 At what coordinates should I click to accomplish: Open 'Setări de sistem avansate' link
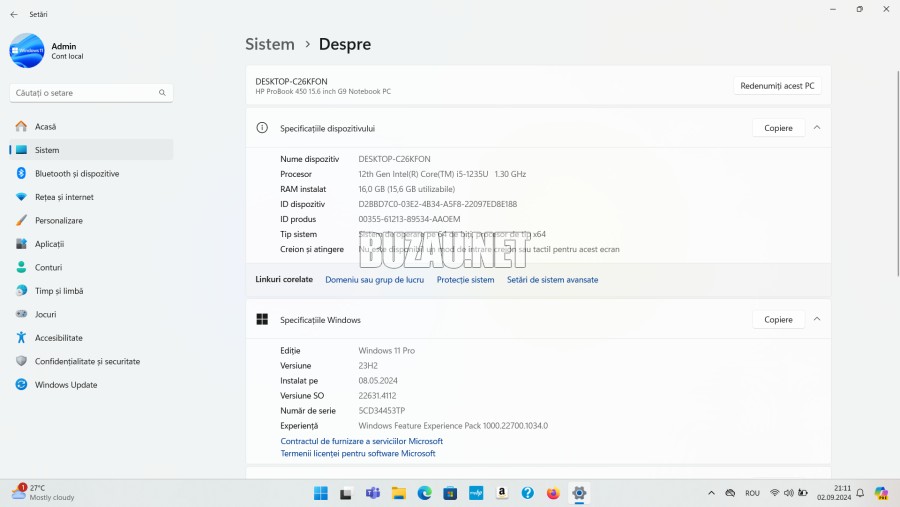tap(552, 280)
